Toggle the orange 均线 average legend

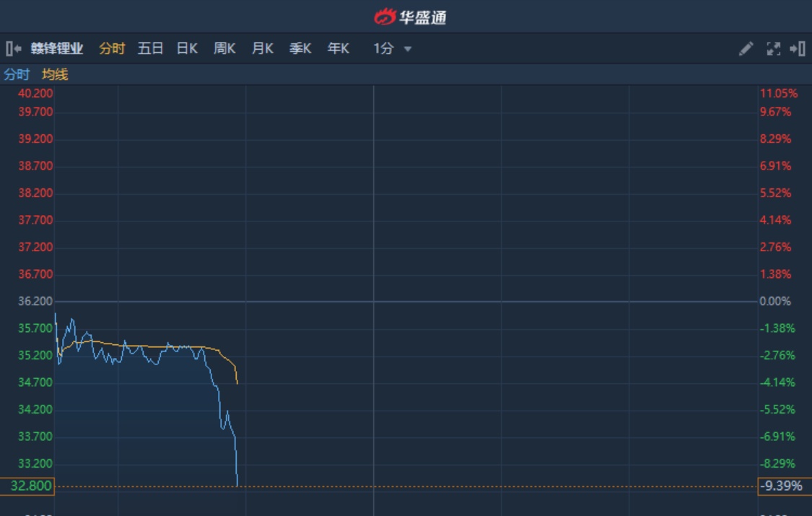(x=55, y=74)
